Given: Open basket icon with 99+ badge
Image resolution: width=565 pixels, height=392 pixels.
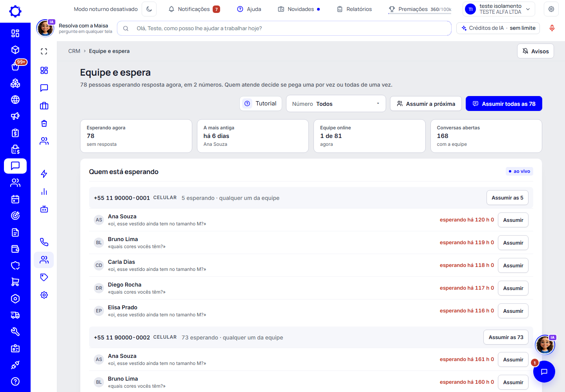Looking at the screenshot, I should click(15, 66).
